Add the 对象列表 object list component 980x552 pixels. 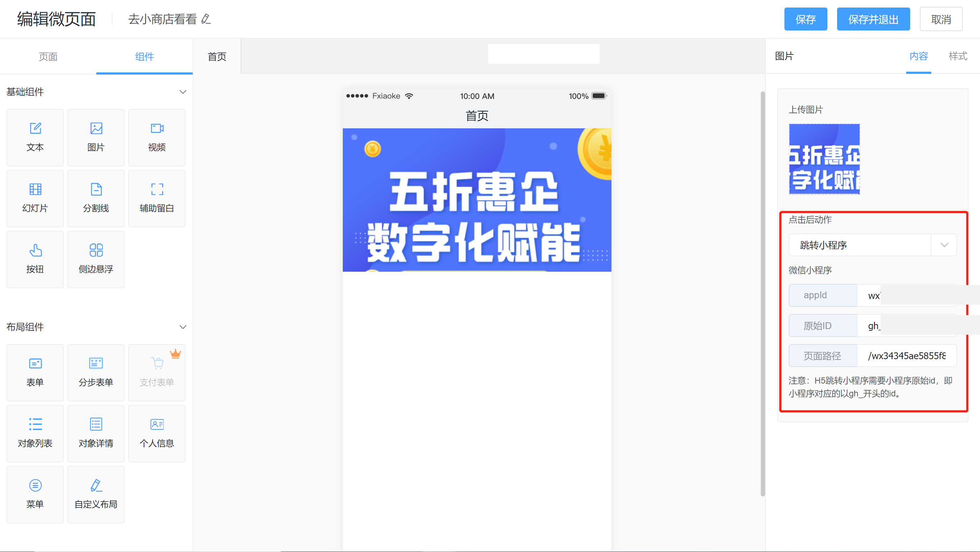[x=35, y=434]
